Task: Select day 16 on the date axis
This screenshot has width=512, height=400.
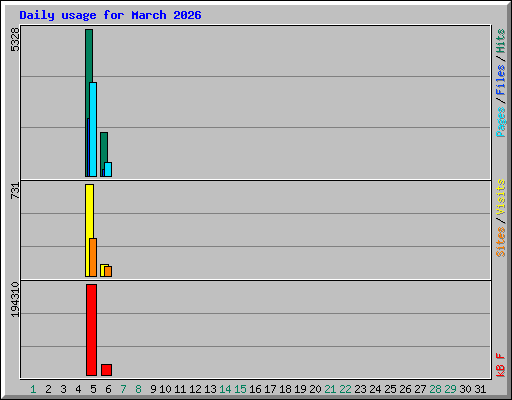Action: (x=255, y=389)
